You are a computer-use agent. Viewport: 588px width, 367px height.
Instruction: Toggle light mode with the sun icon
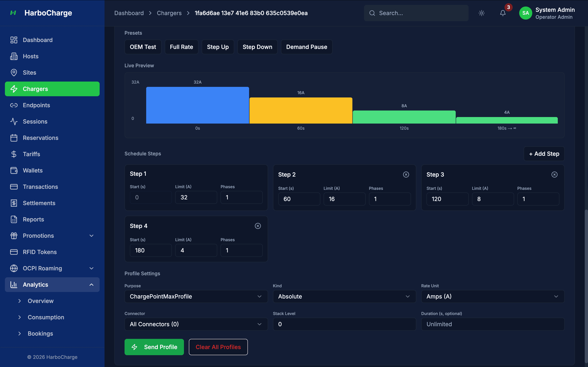[x=481, y=13]
